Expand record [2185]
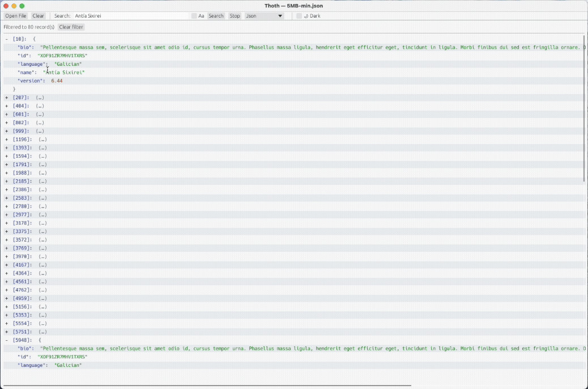The width and height of the screenshot is (588, 389). point(6,181)
